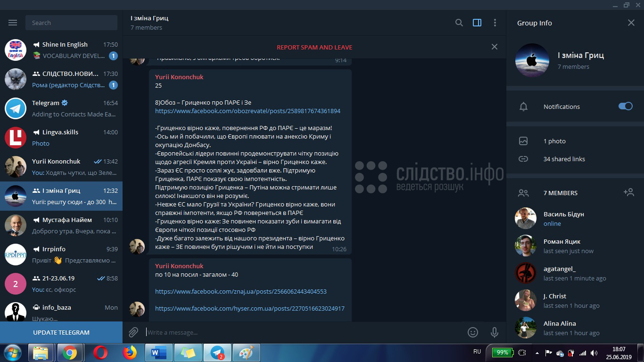Open Firefox from taskbar
This screenshot has height=362, width=644.
click(x=129, y=353)
